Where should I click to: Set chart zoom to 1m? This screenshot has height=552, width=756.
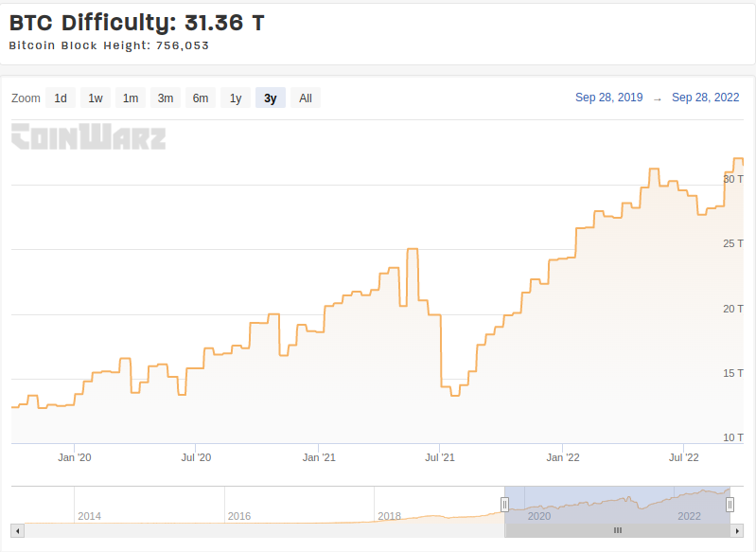click(x=131, y=98)
